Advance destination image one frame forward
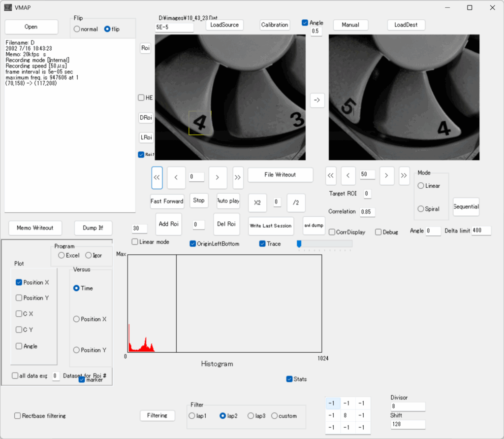504x439 pixels. tap(386, 175)
